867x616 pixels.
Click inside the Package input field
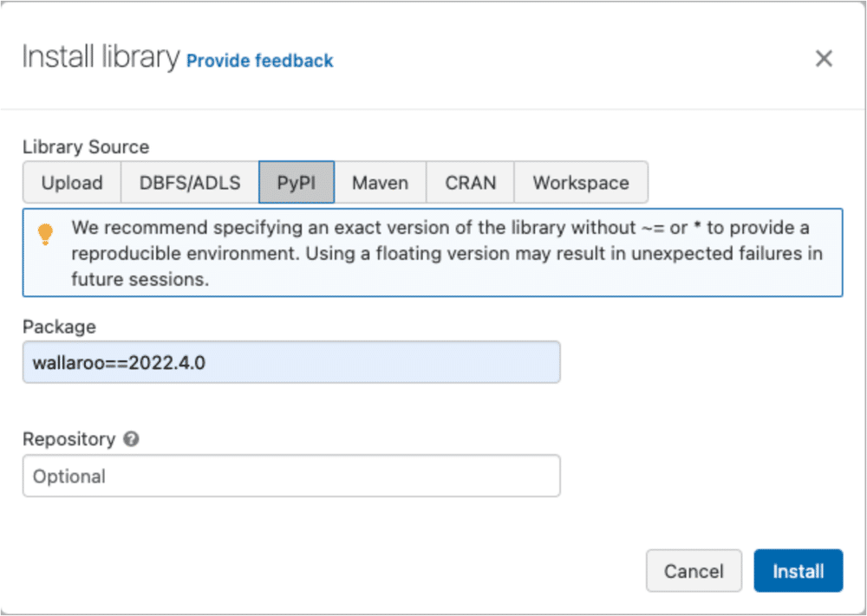(x=291, y=362)
